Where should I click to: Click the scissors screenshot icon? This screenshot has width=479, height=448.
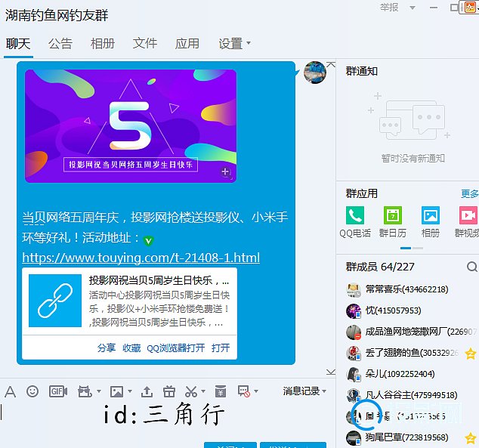[191, 391]
